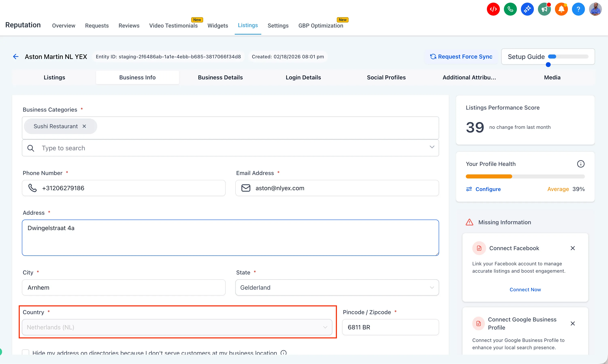The image size is (608, 364).
Task: Open the orange notifications bell
Action: (x=561, y=9)
